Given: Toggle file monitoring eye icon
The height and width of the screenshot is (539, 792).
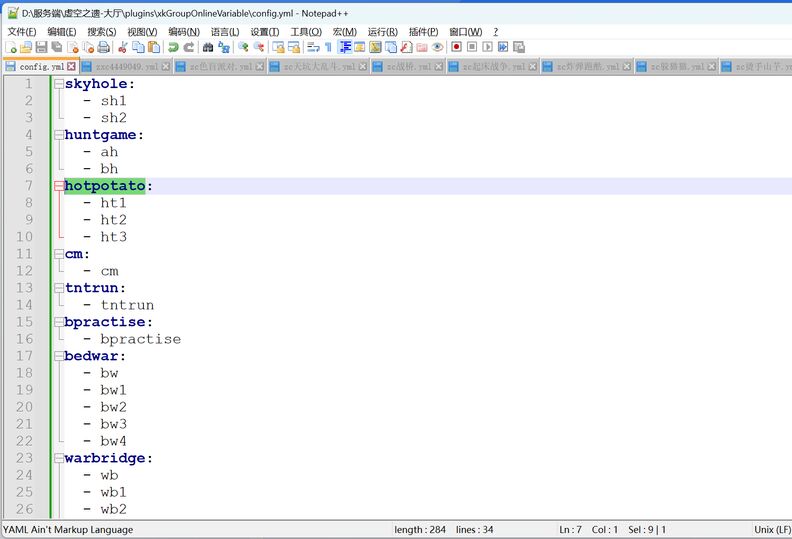Looking at the screenshot, I should (x=437, y=47).
